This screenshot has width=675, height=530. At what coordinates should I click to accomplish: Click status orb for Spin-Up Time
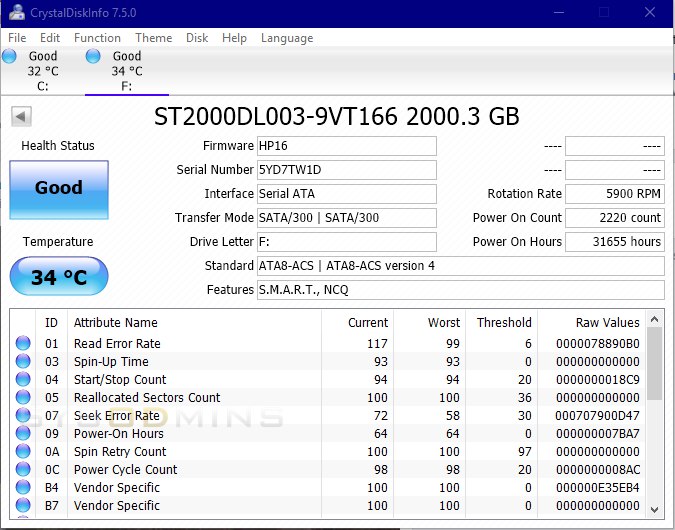point(23,361)
